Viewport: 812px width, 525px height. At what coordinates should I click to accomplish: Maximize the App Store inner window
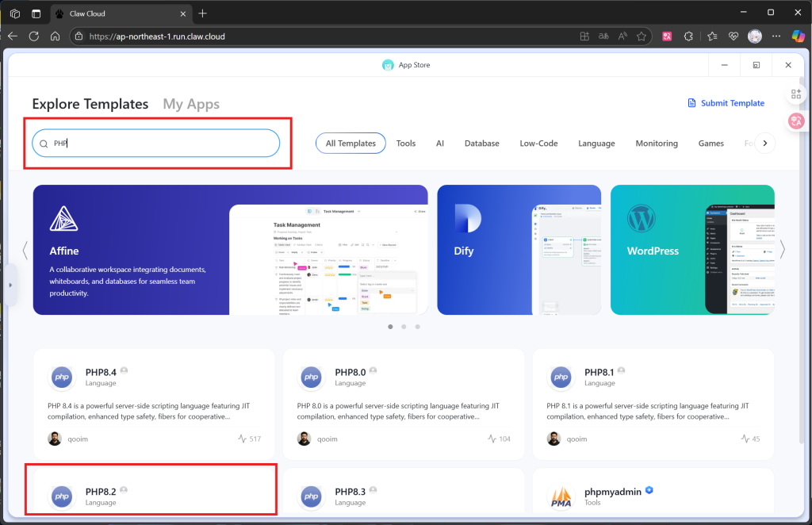(x=756, y=65)
